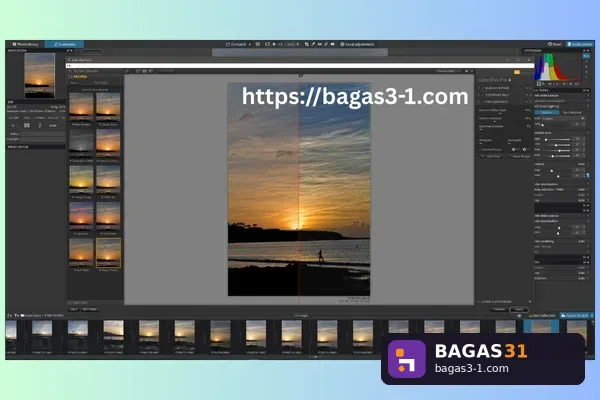Image resolution: width=600 pixels, height=400 pixels.
Task: Select the Spot Weighted mode
Action: pyautogui.click(x=572, y=113)
